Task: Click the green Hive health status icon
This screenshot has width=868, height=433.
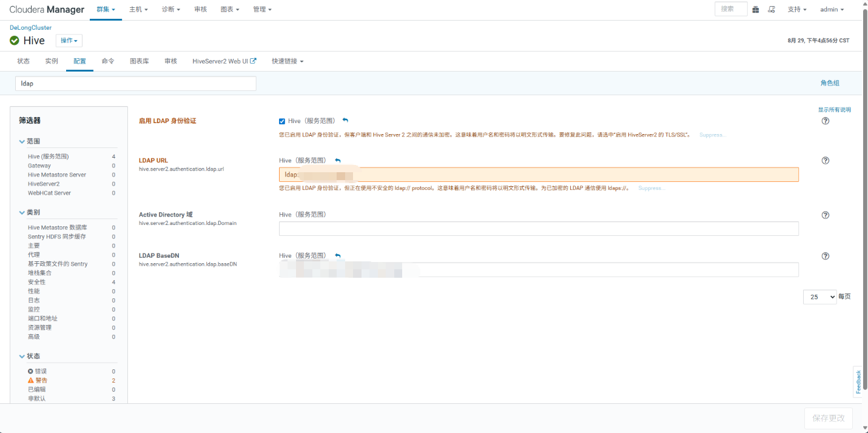Action: pyautogui.click(x=15, y=41)
